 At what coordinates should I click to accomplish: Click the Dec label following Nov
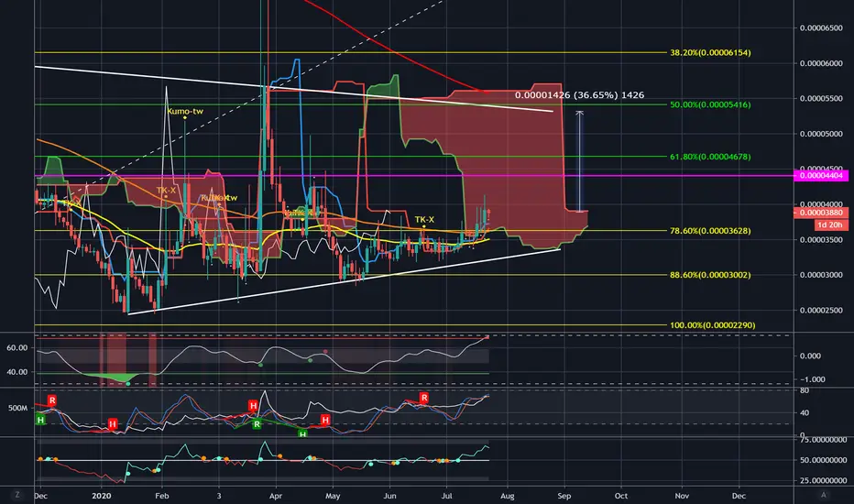click(739, 496)
